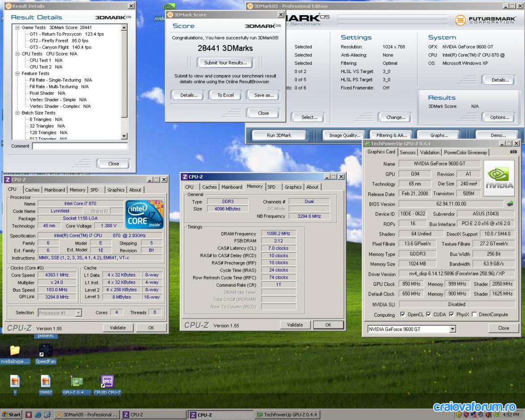Click the green BIOS save chip icon in GPU-Z

tap(510, 204)
